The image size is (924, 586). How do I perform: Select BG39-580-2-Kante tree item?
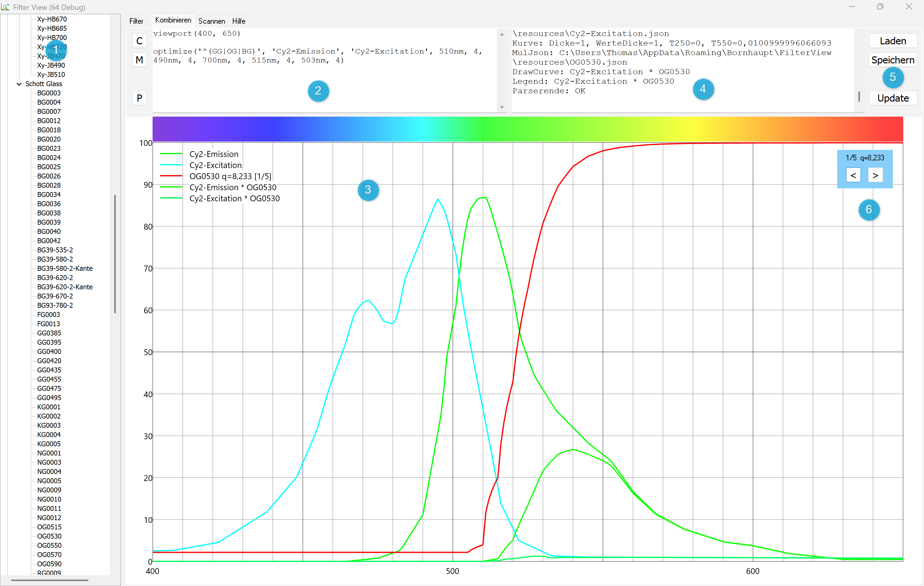(x=65, y=268)
